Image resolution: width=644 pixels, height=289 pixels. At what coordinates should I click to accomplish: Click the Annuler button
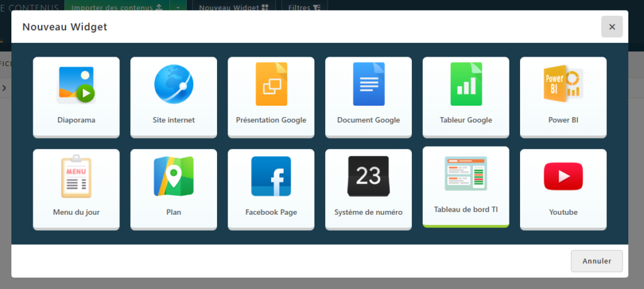[x=596, y=261]
